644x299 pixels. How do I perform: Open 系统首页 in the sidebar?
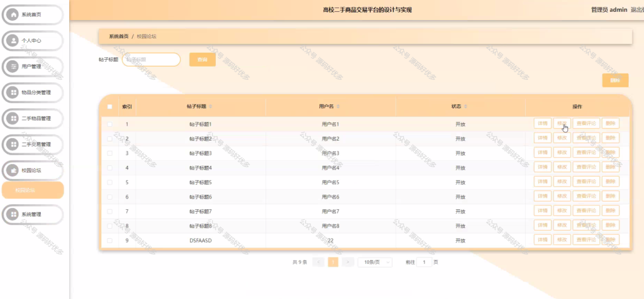point(33,15)
